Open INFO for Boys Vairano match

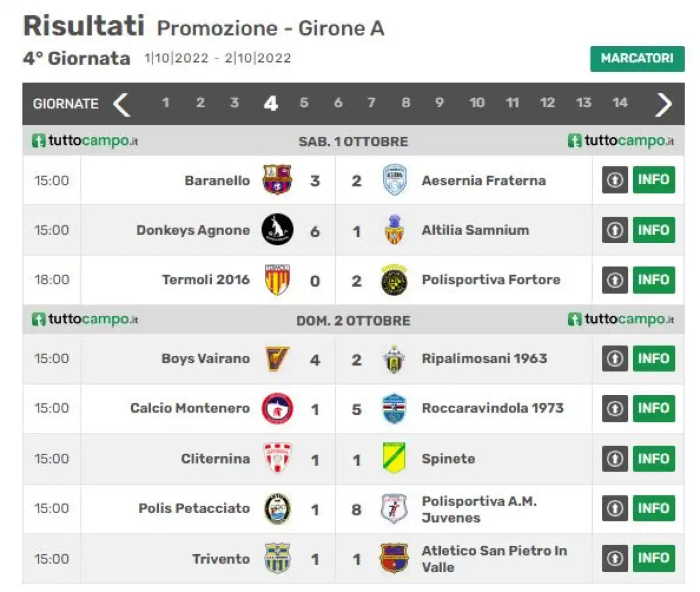coord(654,359)
